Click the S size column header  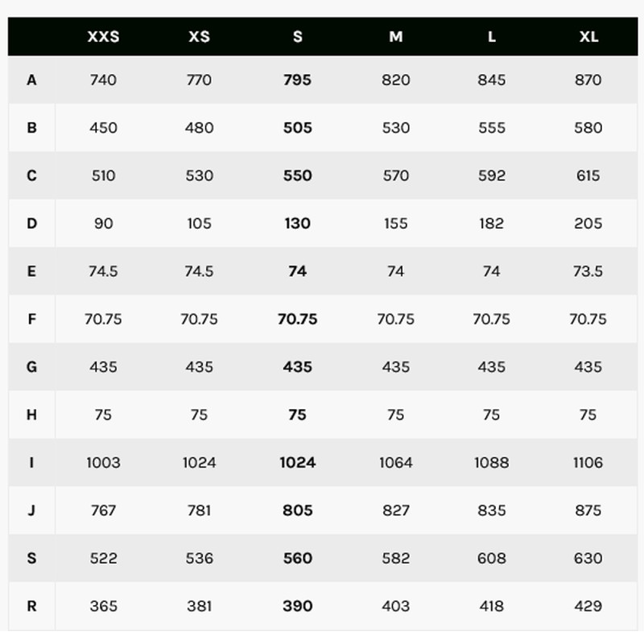tap(298, 36)
